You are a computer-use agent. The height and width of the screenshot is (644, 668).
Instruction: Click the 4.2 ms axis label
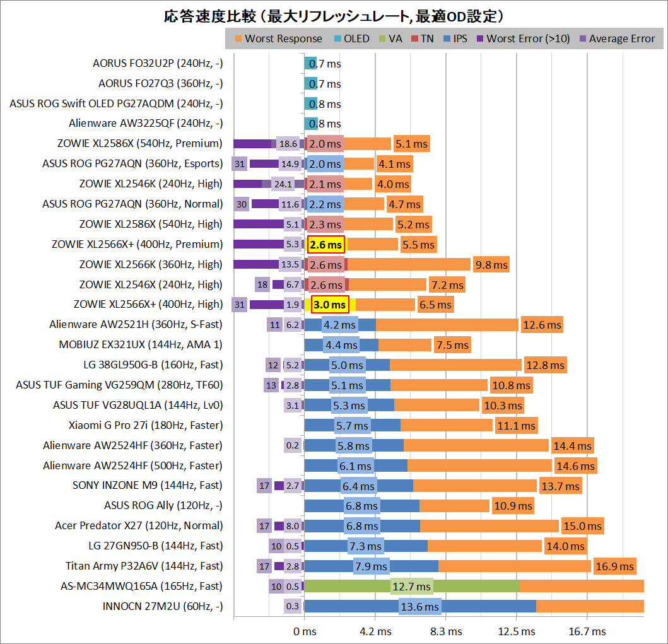coord(375,631)
